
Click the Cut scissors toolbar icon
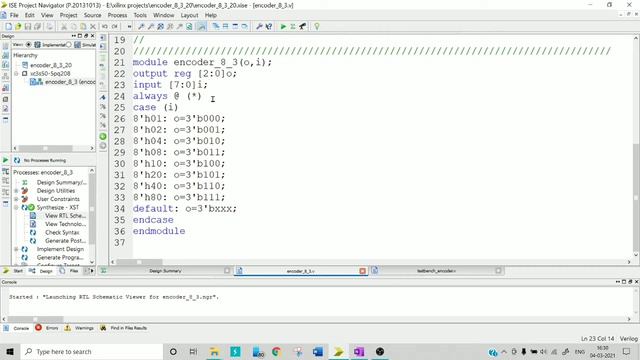click(x=64, y=27)
